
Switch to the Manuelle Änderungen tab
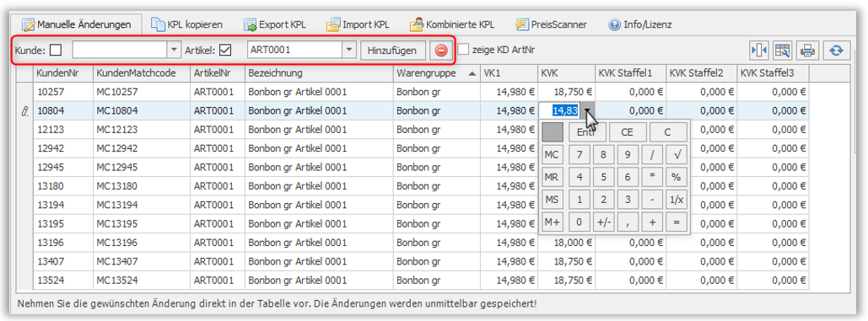(77, 24)
